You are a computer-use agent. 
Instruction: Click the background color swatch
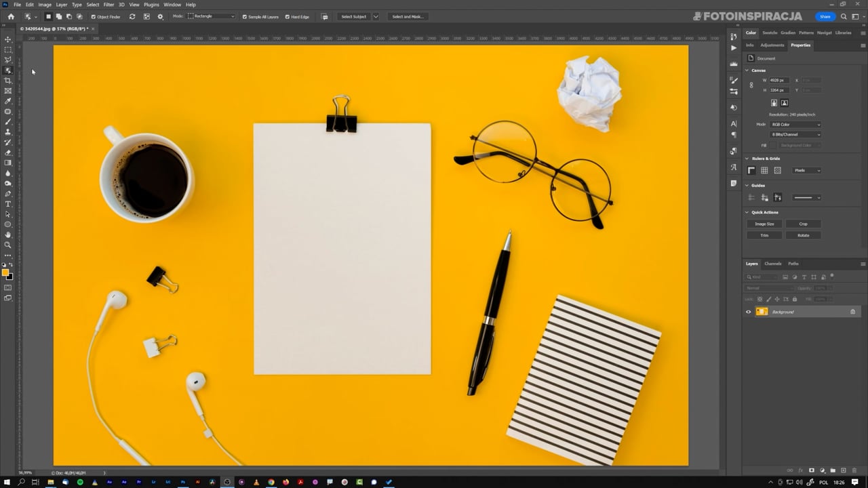pyautogui.click(x=9, y=277)
